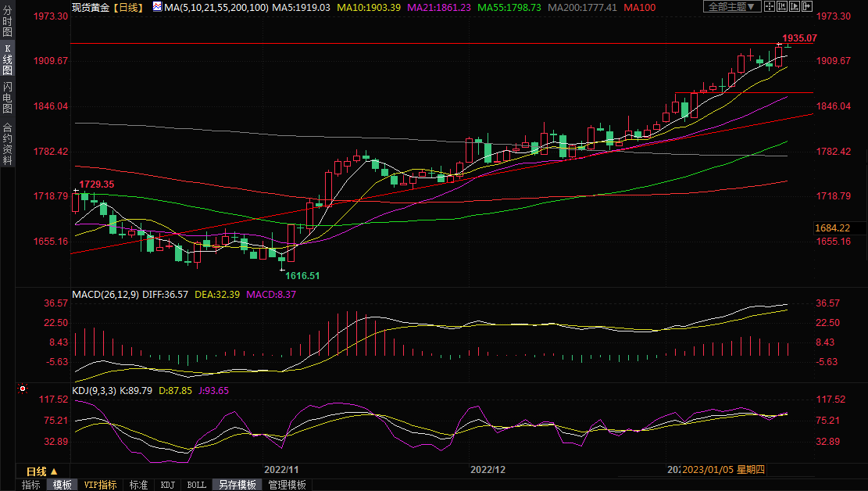Image resolution: width=868 pixels, height=491 pixels.
Task: Select the K线图 sidebar tab
Action: pyautogui.click(x=8, y=59)
